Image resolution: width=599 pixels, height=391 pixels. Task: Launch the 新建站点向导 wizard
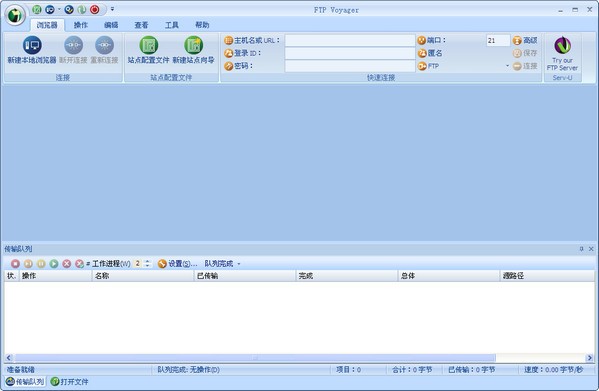(x=193, y=50)
